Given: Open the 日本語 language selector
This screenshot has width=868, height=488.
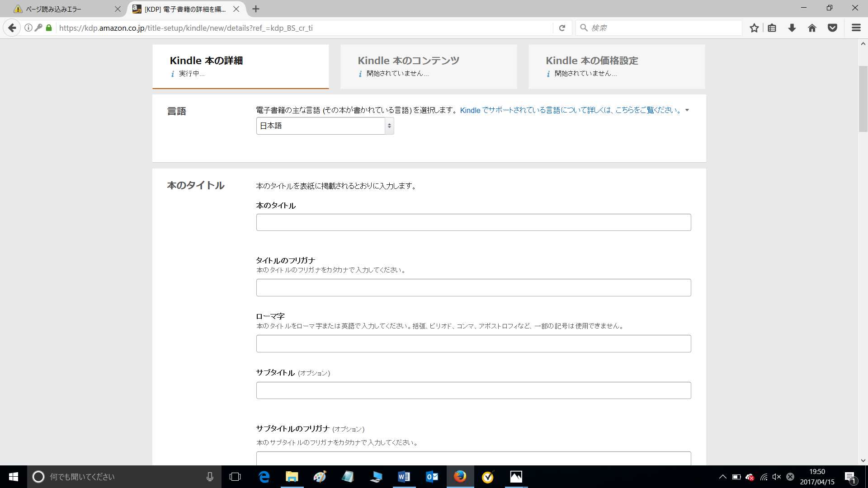Looking at the screenshot, I should (x=325, y=126).
